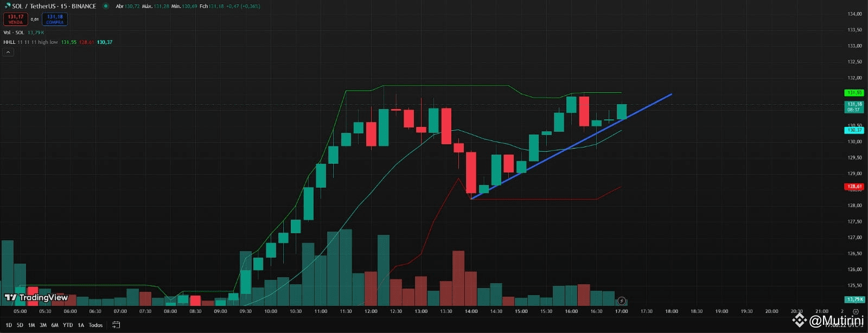Click the 09:00 time axis label

click(x=220, y=311)
